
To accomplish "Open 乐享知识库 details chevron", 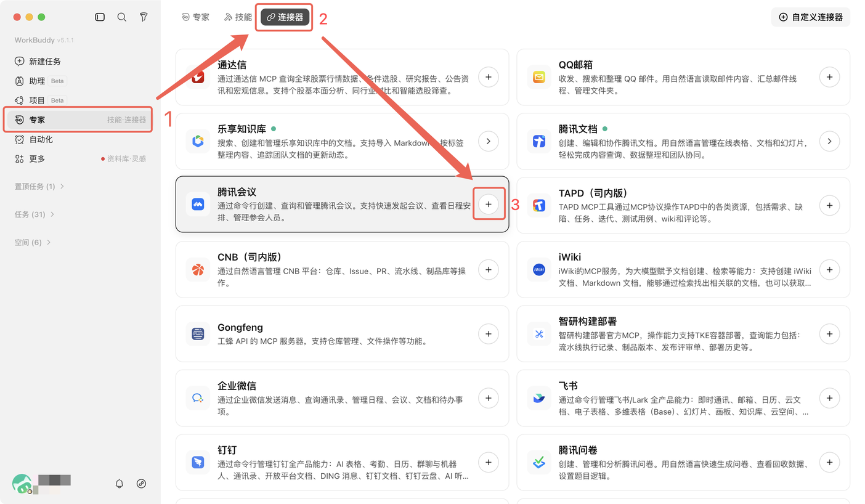I will [x=489, y=141].
